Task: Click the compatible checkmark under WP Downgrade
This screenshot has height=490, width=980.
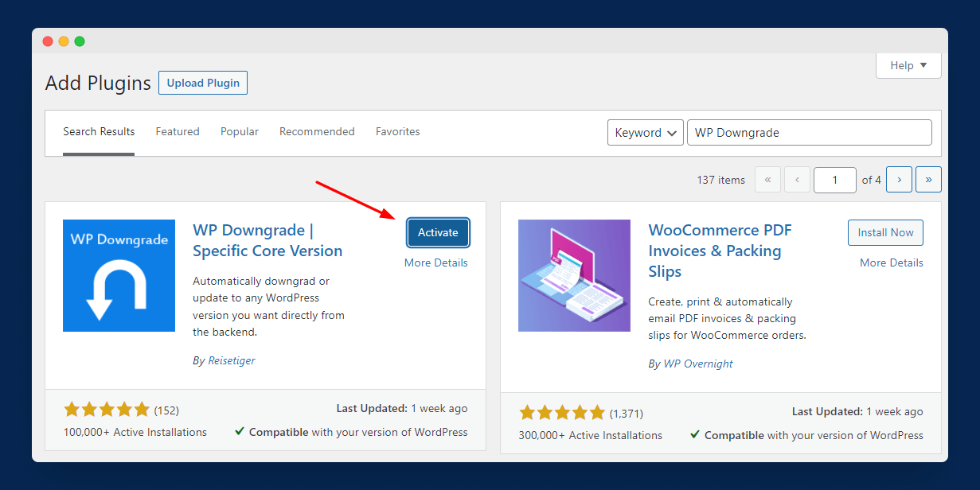Action: [240, 432]
